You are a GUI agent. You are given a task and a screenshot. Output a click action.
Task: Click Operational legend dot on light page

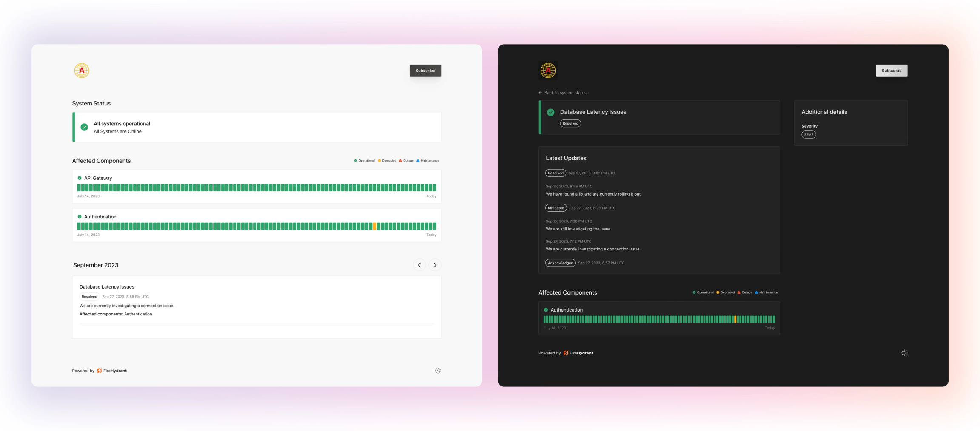click(356, 161)
